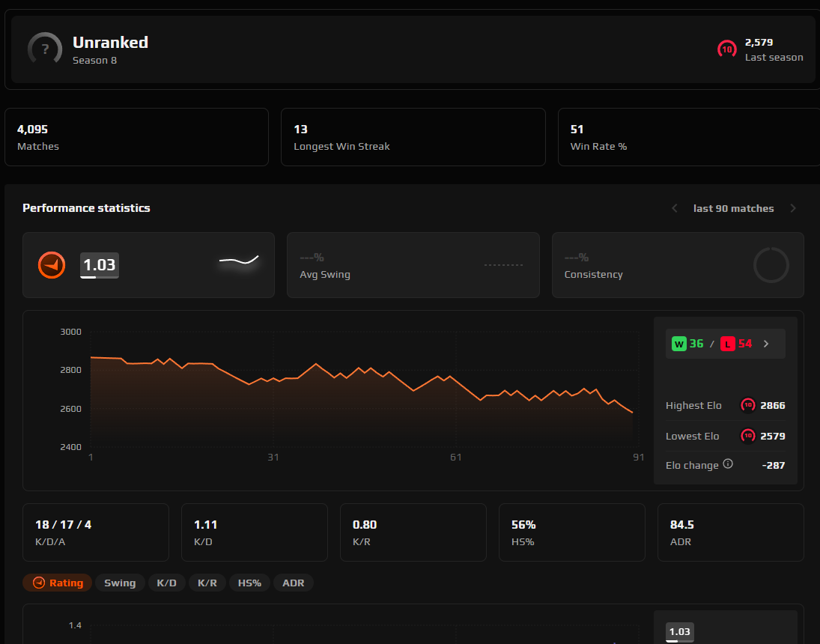Click the Performance statistics heading

[86, 207]
